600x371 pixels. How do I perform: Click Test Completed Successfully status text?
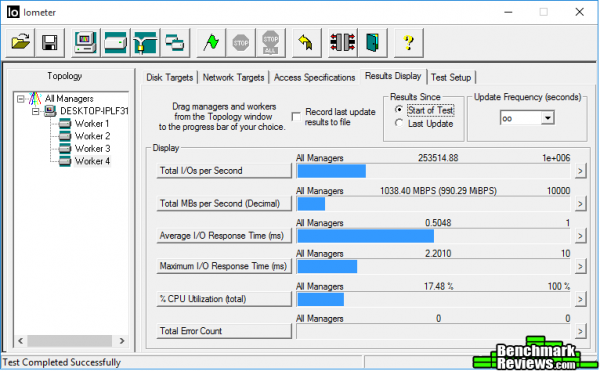point(62,363)
